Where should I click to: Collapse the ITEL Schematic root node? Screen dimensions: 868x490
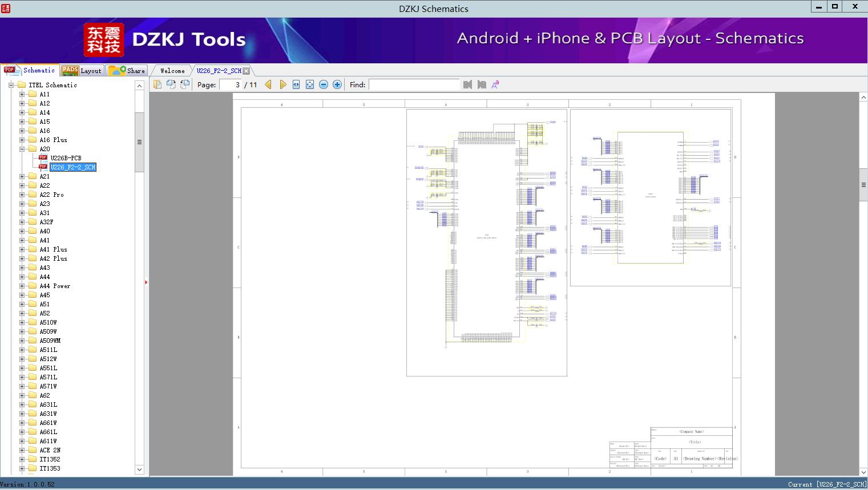(x=11, y=85)
